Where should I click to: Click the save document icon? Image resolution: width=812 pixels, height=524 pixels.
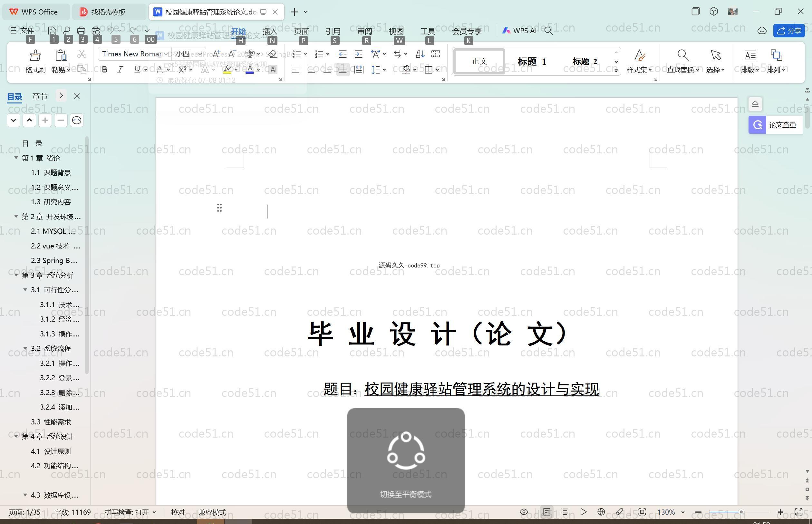click(52, 31)
